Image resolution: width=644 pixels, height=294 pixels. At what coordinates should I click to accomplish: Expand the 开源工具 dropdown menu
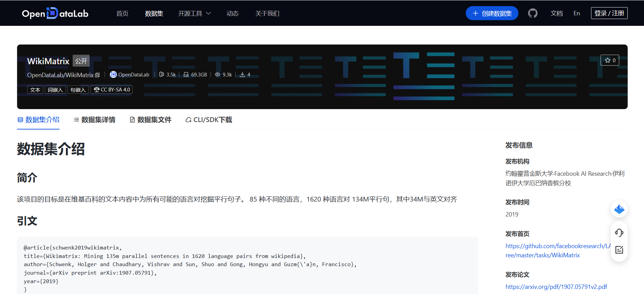[194, 13]
